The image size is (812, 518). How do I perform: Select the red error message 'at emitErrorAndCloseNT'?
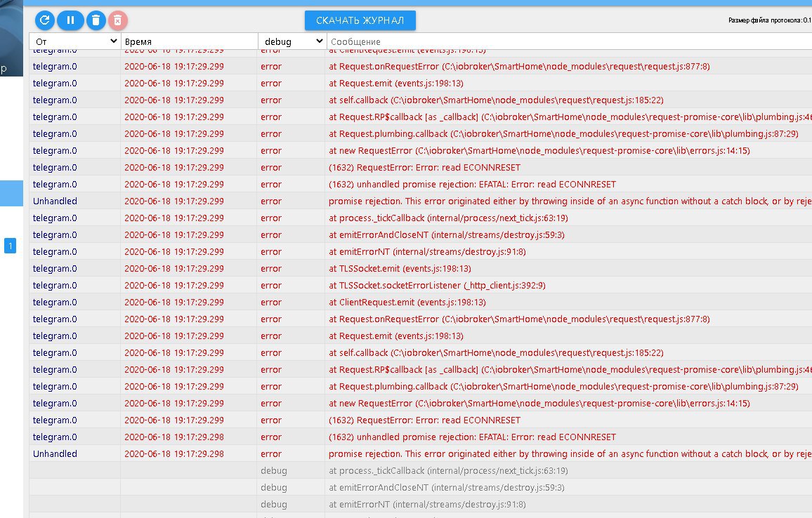[x=447, y=235]
